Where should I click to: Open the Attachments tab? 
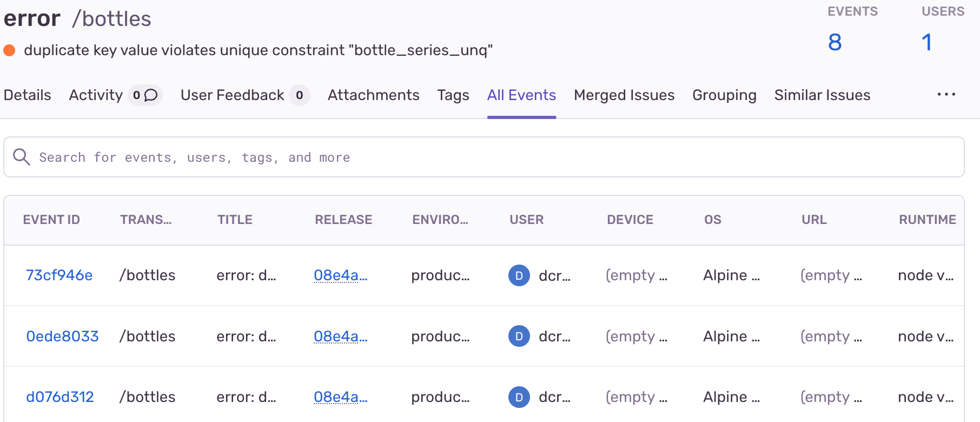point(374,95)
